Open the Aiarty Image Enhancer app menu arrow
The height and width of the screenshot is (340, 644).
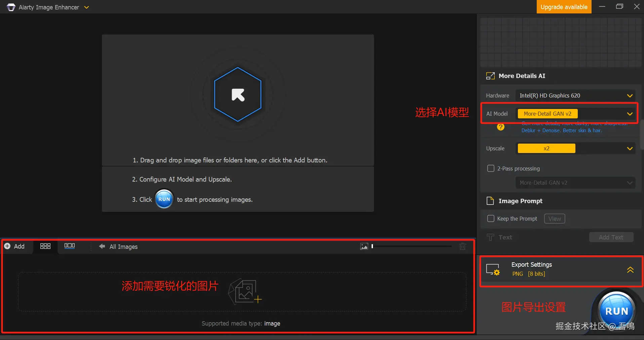point(86,7)
